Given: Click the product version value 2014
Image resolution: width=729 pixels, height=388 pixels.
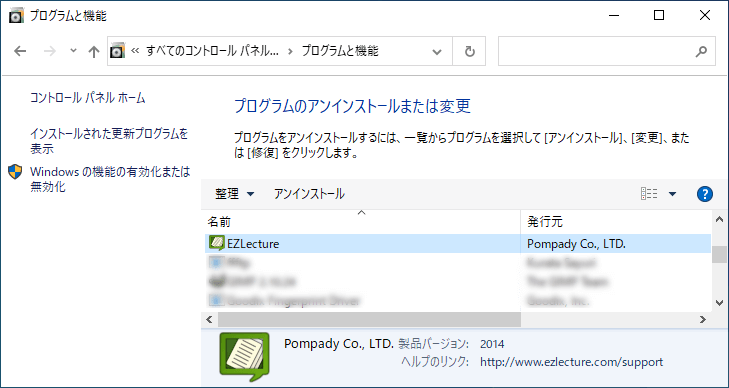Looking at the screenshot, I should click(492, 344).
